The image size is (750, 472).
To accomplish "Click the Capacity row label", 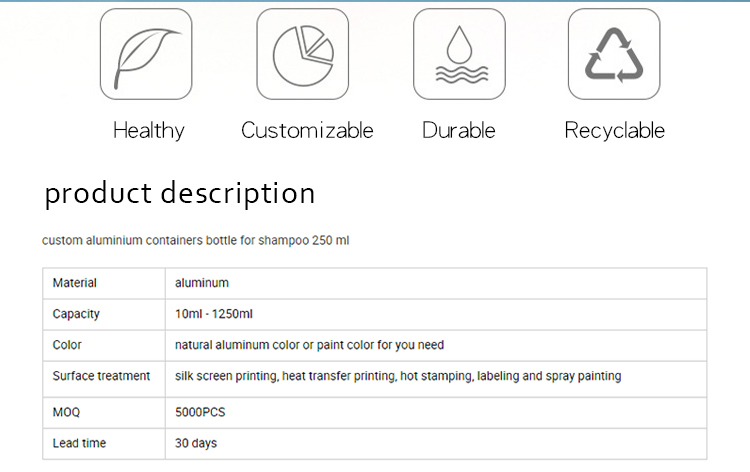I will (x=76, y=314).
